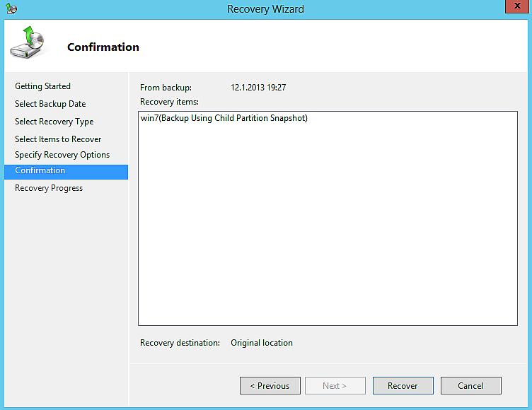532x410 pixels.
Task: Open the Select Recovery Type step
Action: [x=54, y=122]
